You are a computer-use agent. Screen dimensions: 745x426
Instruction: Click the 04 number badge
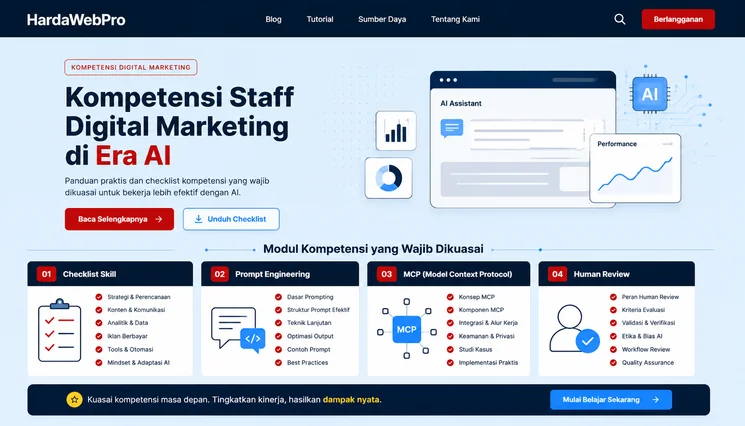pyautogui.click(x=557, y=274)
